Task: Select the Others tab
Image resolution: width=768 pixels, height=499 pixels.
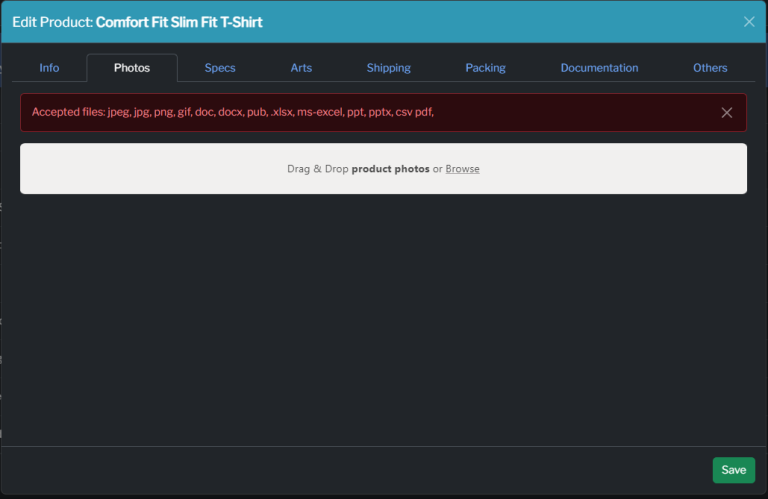Action: (710, 68)
